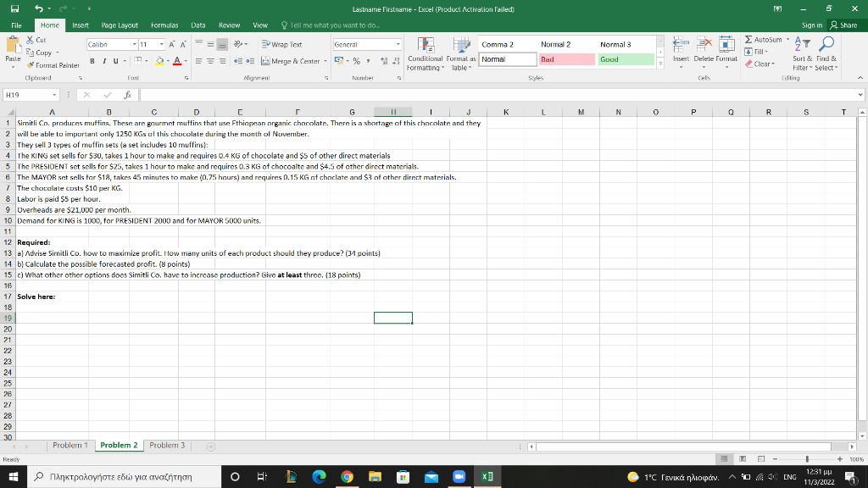Image resolution: width=868 pixels, height=488 pixels.
Task: Switch to the Formulas ribbon tab
Action: click(164, 25)
